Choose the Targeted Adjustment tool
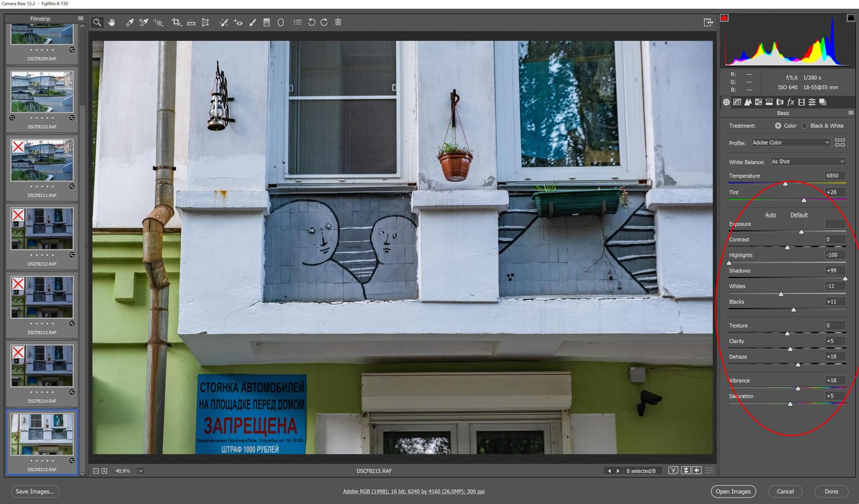The width and height of the screenshot is (859, 504). click(158, 22)
